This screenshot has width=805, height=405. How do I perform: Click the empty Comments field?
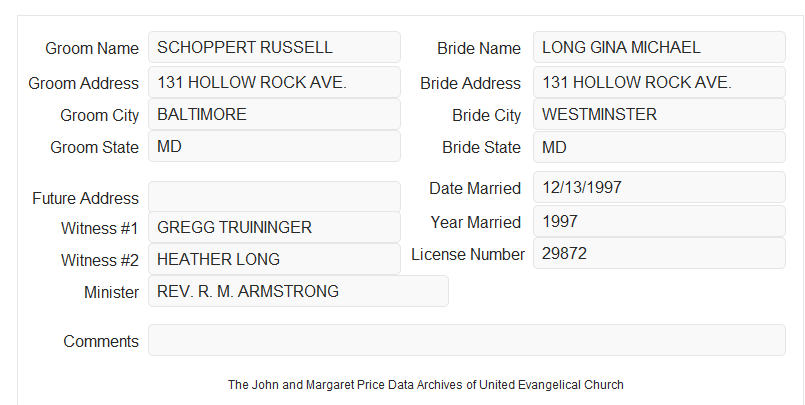click(467, 340)
